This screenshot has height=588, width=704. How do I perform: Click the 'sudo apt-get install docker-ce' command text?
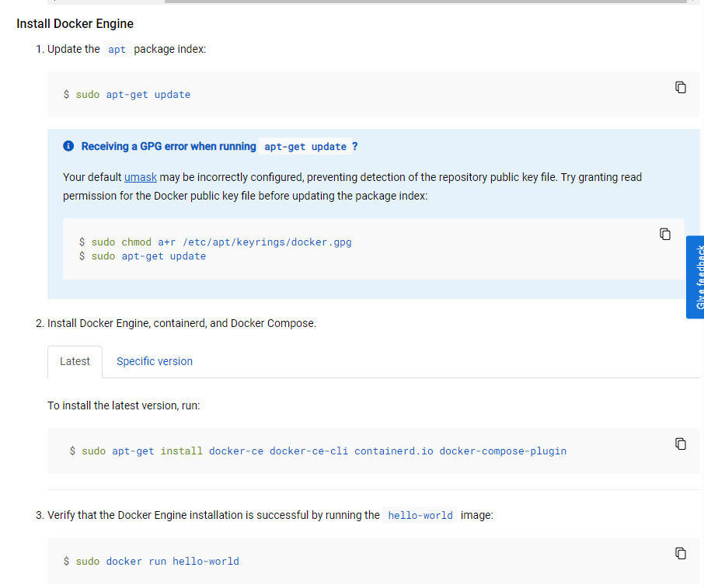pos(318,451)
